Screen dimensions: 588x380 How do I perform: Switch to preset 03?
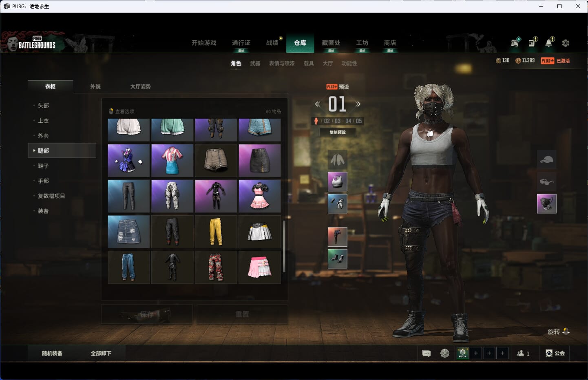pos(338,121)
